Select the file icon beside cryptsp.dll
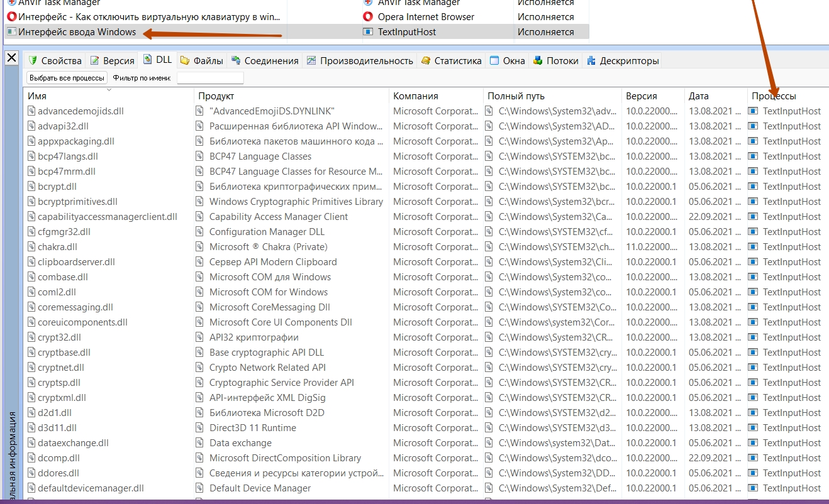 point(31,383)
